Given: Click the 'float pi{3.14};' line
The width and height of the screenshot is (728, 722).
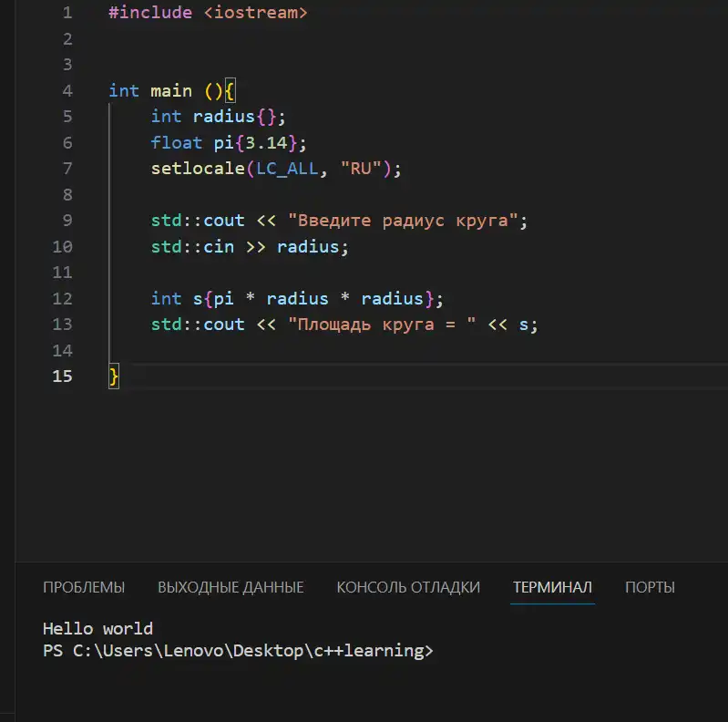Looking at the screenshot, I should click(229, 142).
